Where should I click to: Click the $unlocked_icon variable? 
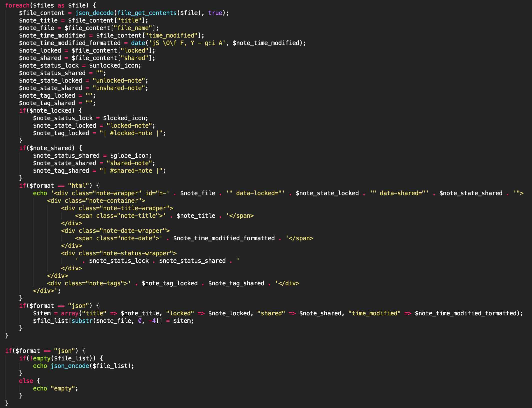pos(114,65)
